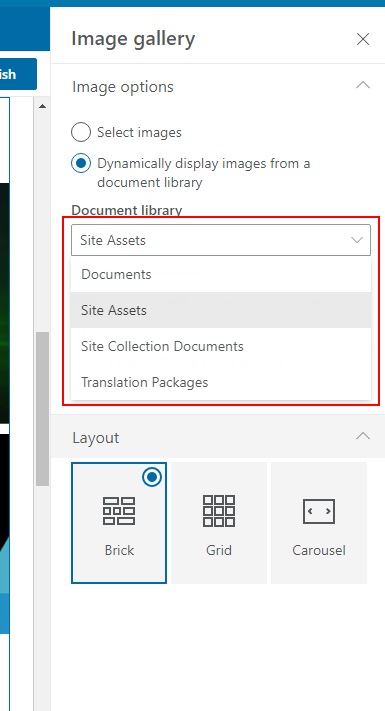Close the Image gallery pane
This screenshot has height=711, width=385.
coord(363,39)
